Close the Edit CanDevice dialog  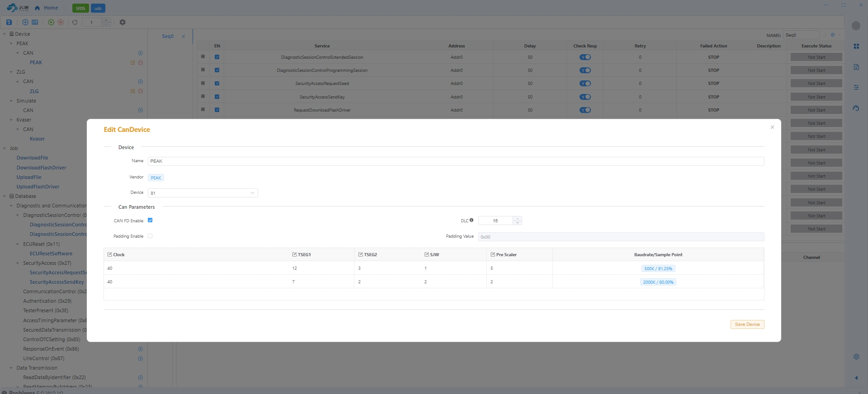772,127
